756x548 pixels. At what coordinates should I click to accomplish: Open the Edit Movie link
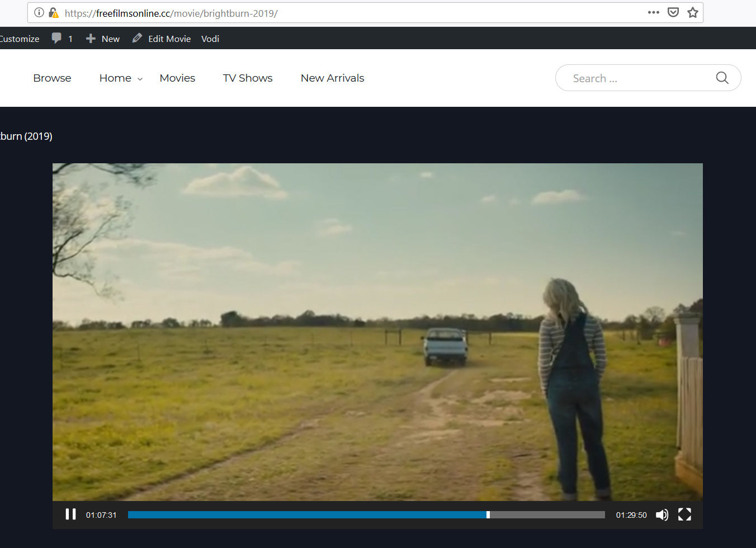click(x=169, y=39)
